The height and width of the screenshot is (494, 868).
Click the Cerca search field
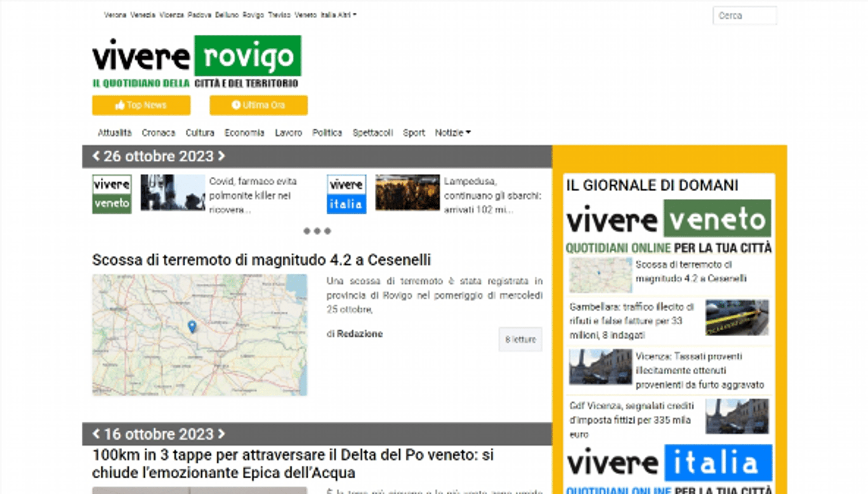(745, 15)
